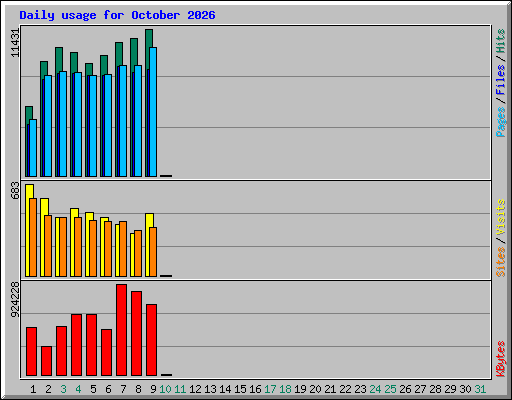Click the day 1 cyan pages bar
This screenshot has height=400, width=512.
[x=33, y=148]
